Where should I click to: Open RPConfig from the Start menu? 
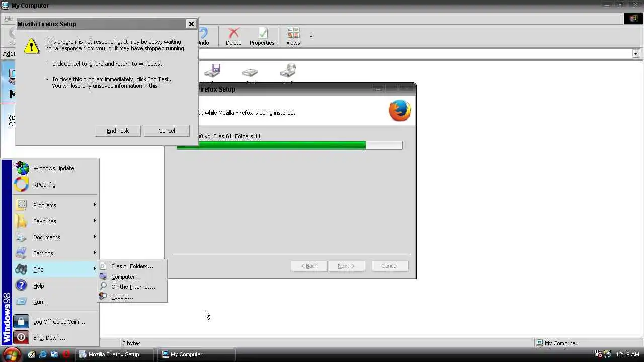(x=55, y=185)
